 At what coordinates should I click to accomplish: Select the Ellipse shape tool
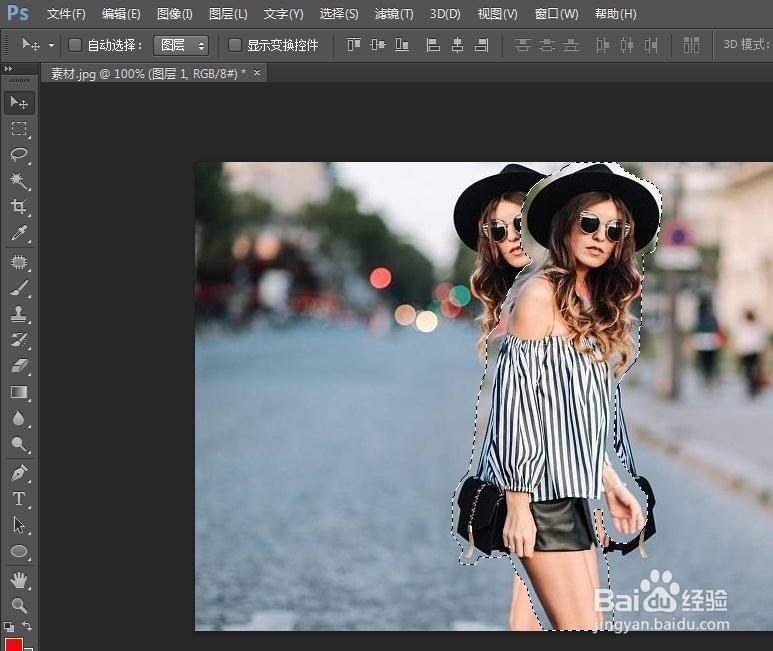19,551
